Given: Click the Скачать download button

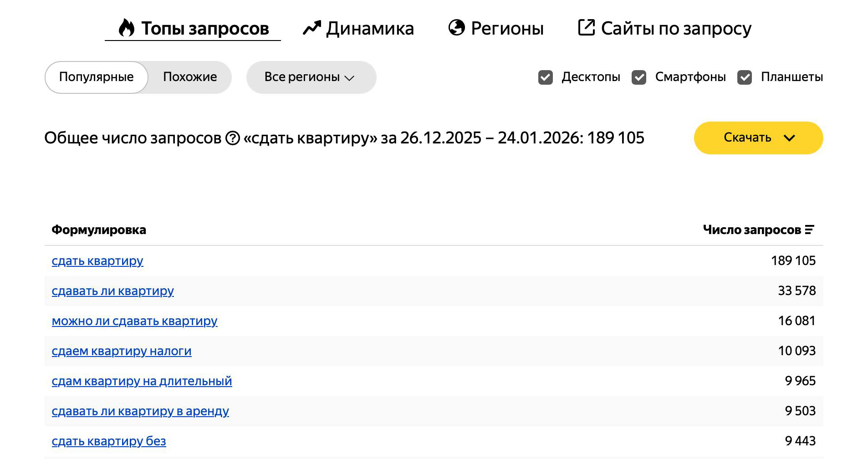Looking at the screenshot, I should coord(759,138).
